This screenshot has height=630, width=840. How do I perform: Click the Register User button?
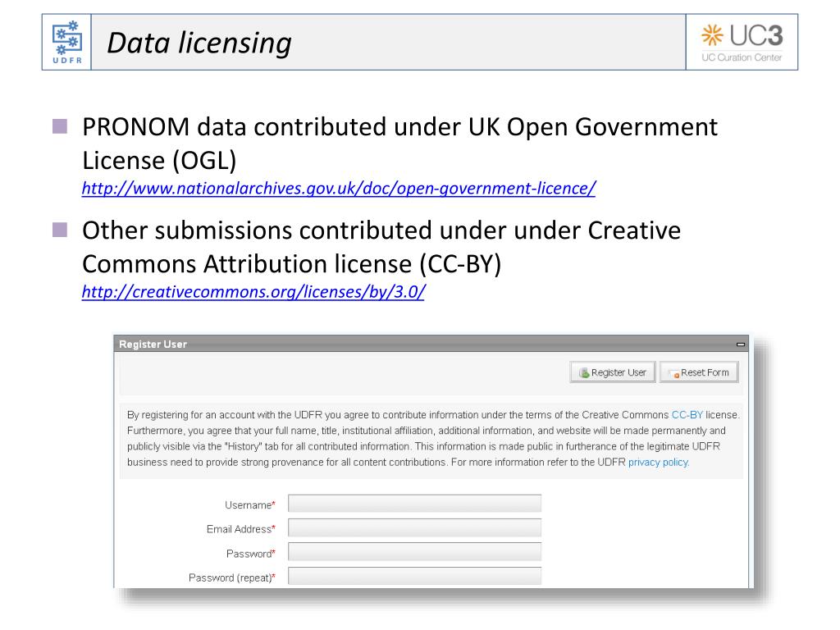tap(613, 372)
